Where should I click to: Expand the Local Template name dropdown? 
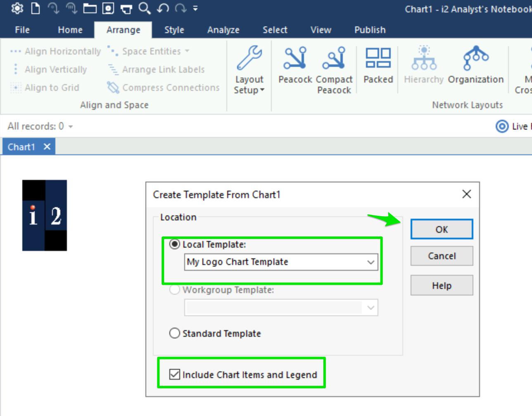[x=370, y=262]
